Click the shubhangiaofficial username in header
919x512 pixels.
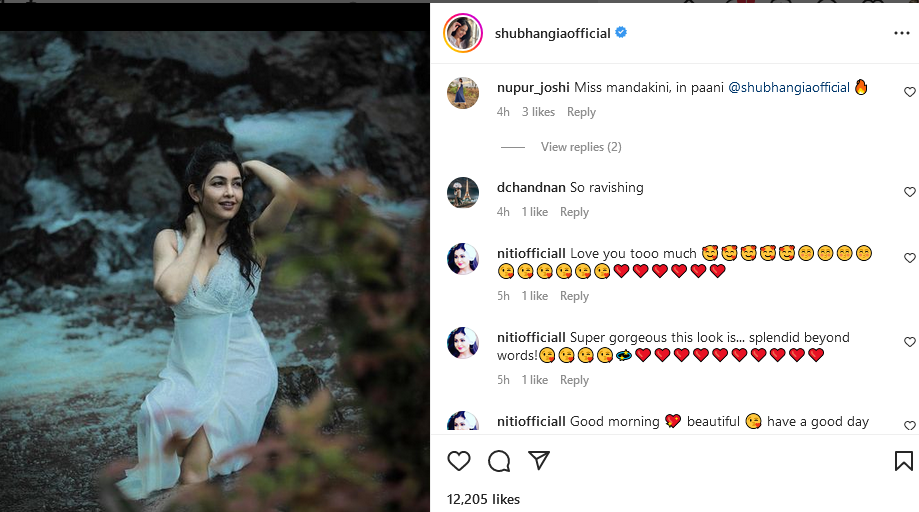(552, 33)
